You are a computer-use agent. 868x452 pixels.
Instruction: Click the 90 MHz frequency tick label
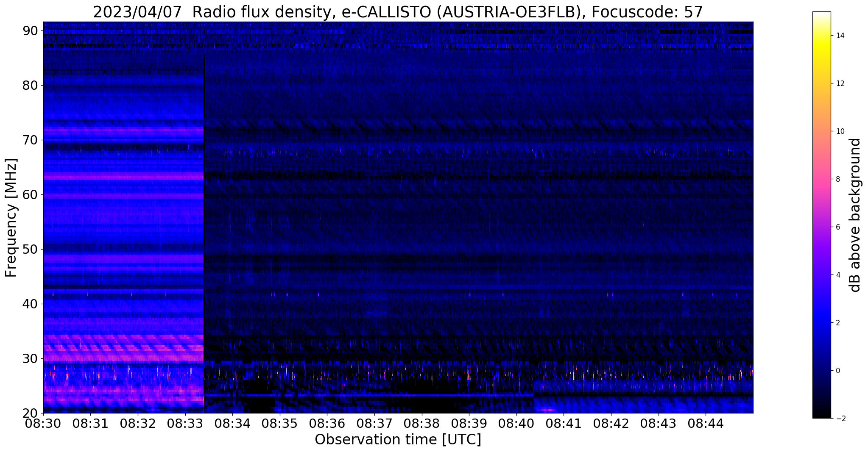(x=30, y=31)
